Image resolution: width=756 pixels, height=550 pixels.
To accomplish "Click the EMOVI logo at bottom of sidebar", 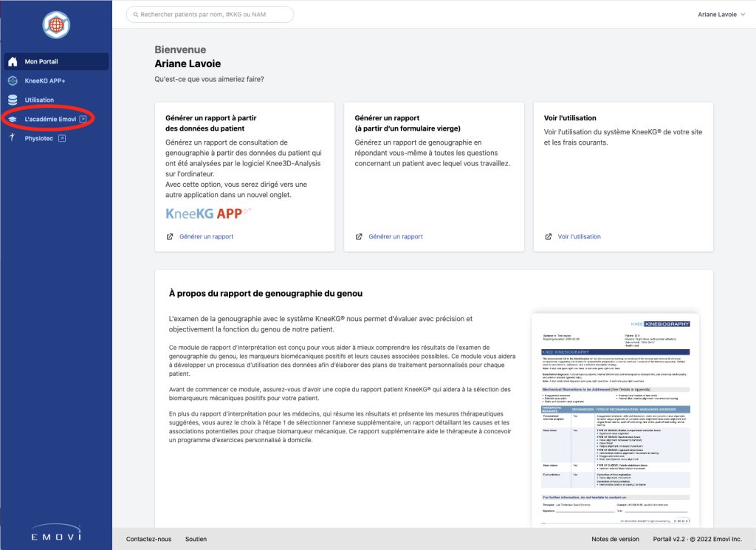I will tap(56, 532).
